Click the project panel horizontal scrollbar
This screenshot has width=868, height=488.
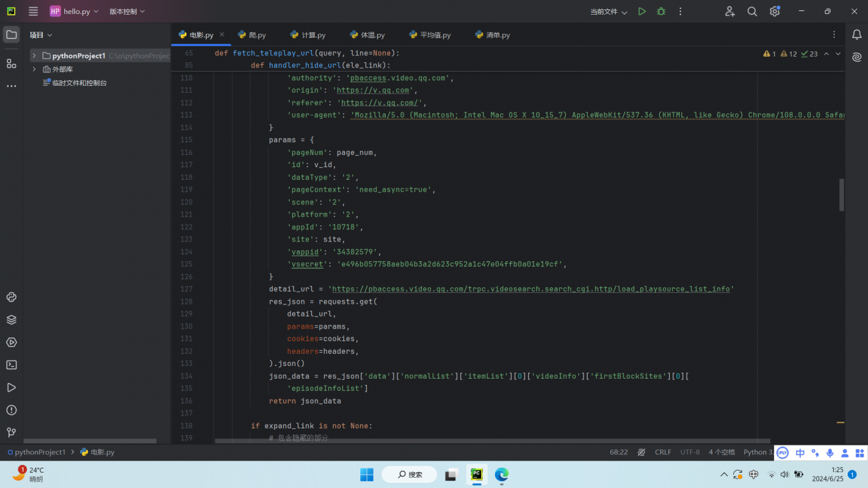(x=90, y=441)
